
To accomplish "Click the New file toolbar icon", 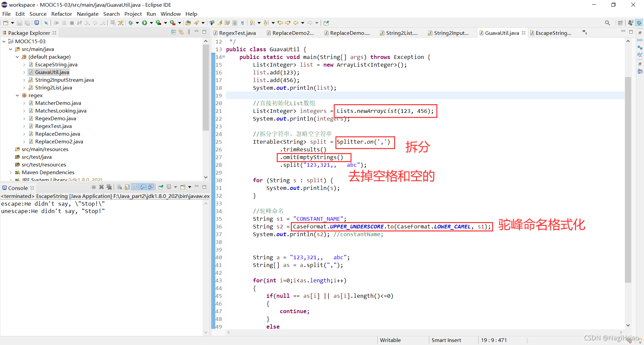I will (6, 23).
